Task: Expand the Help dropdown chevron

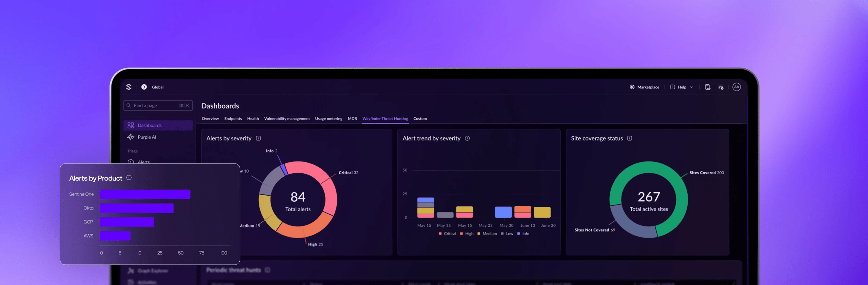Action: coord(692,87)
